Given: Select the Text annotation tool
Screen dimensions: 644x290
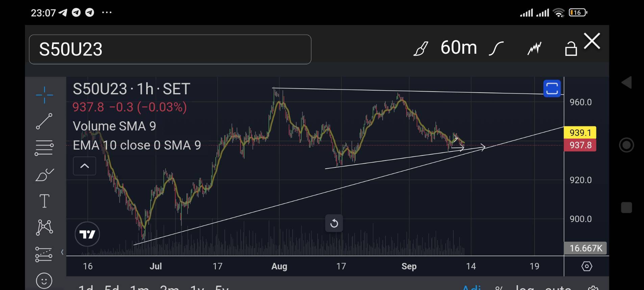Looking at the screenshot, I should [44, 201].
